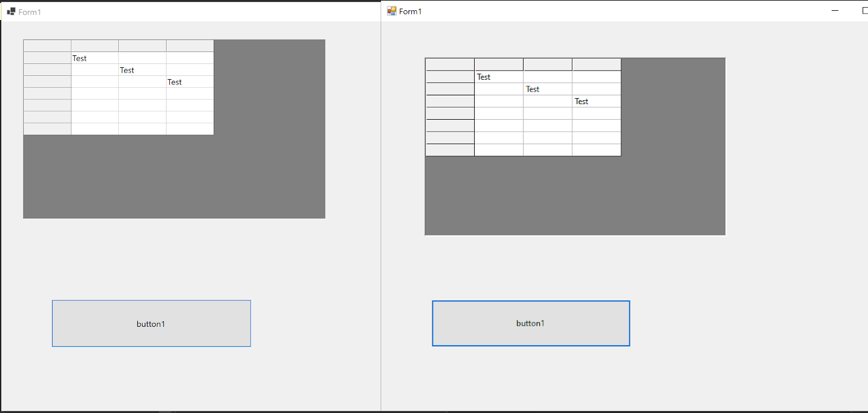Viewport: 868px width, 413px height.
Task: Click top-left select-all header cell in left grid
Action: point(48,46)
